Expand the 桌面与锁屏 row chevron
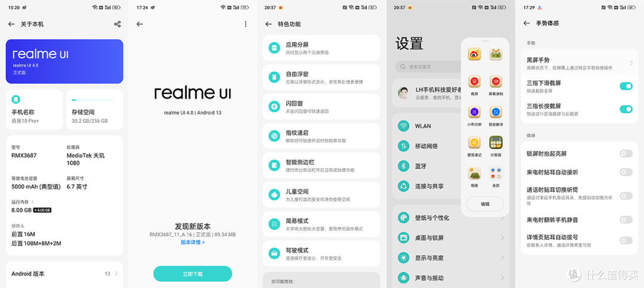644x288 pixels. click(x=502, y=238)
